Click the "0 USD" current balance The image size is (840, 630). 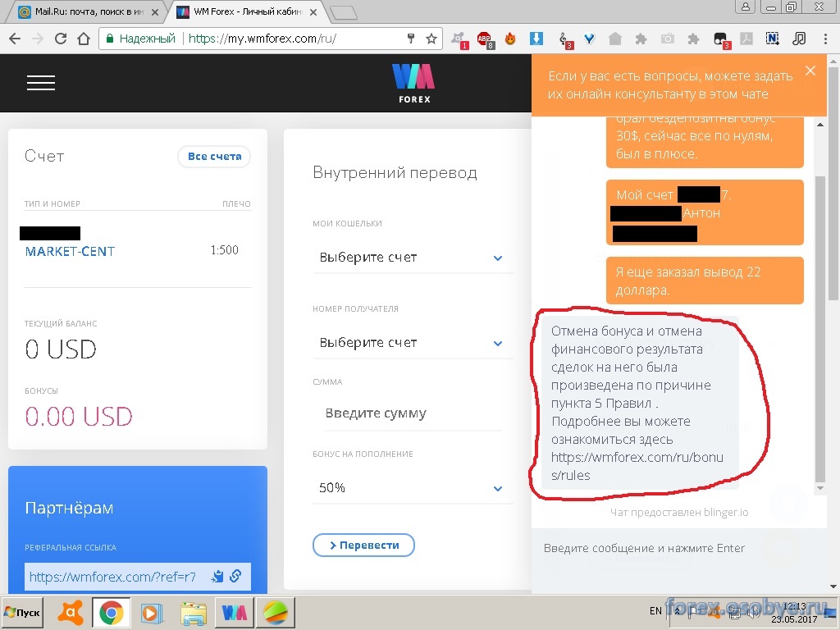[61, 349]
